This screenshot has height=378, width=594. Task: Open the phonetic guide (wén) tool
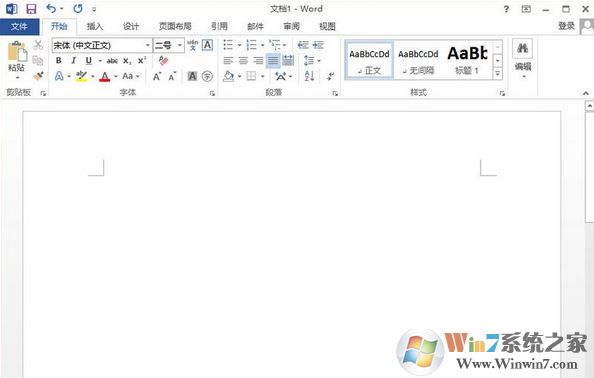point(192,45)
